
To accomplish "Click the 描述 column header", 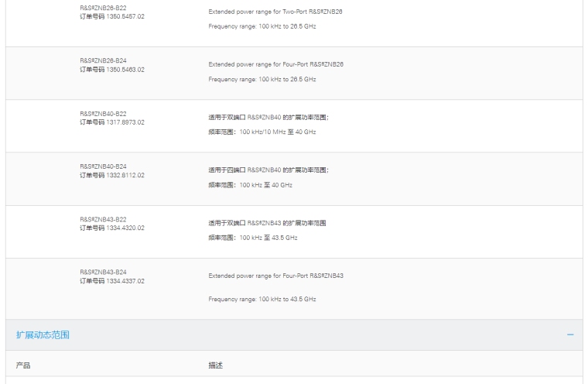I will (x=215, y=365).
